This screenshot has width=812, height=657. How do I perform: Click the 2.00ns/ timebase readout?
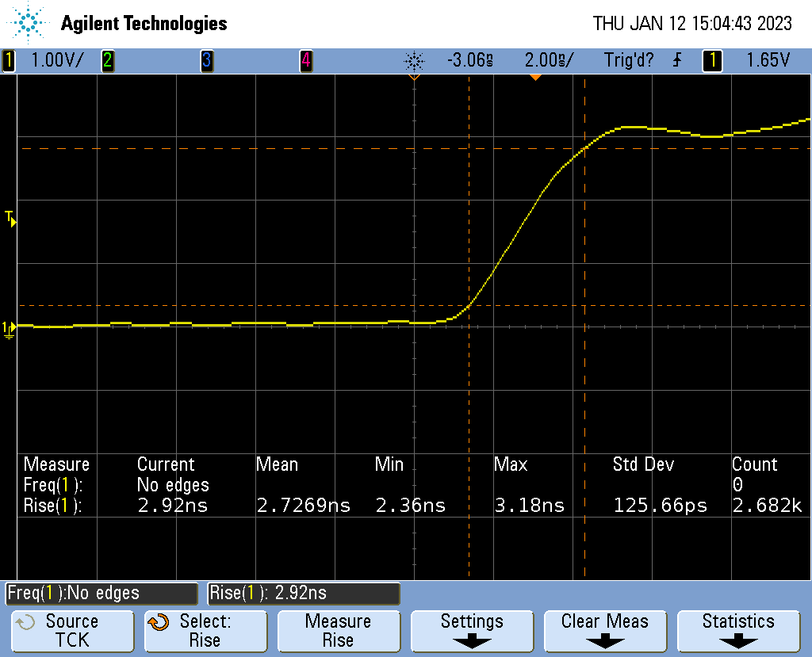548,60
